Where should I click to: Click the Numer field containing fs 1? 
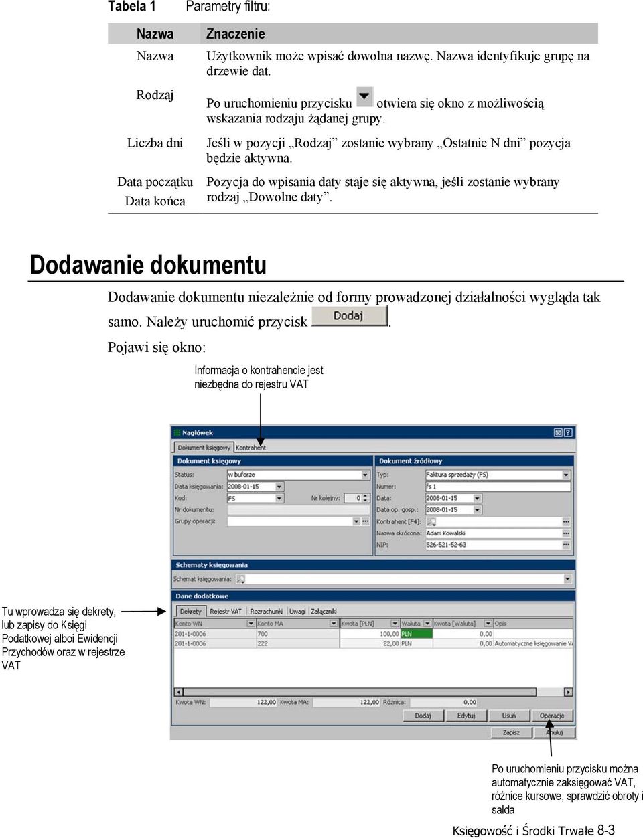(498, 487)
